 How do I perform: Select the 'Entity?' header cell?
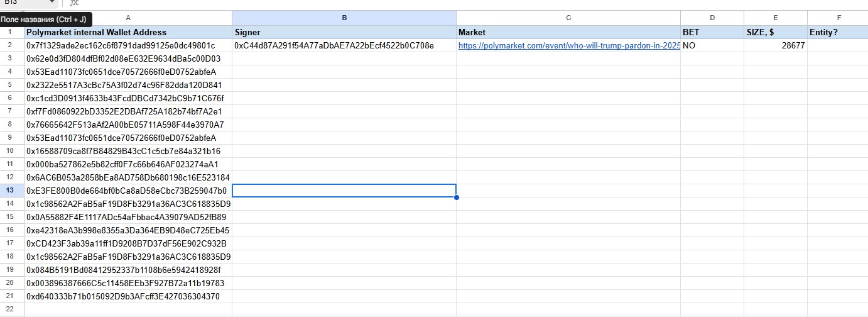click(837, 32)
